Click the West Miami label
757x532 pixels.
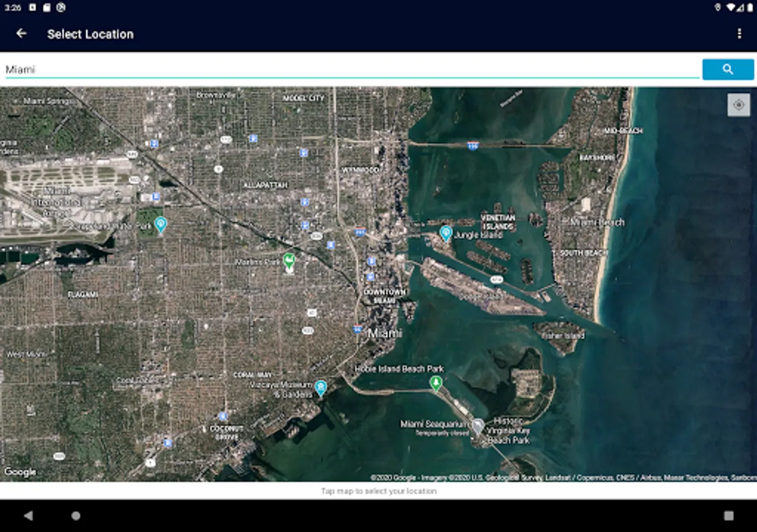(27, 354)
